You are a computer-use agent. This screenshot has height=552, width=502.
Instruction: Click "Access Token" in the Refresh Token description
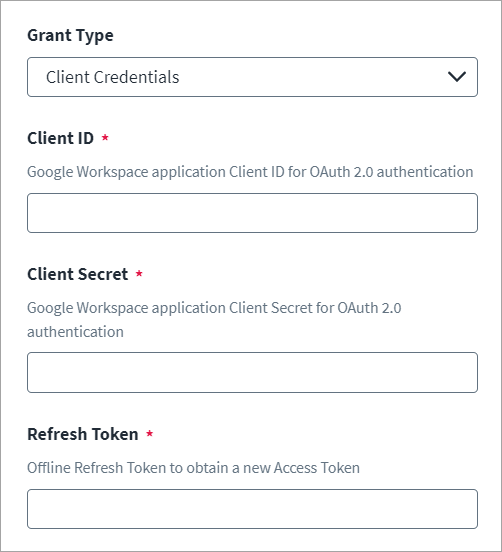317,468
